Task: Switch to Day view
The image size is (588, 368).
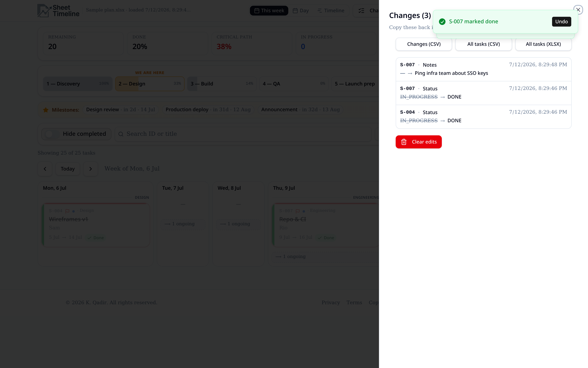Action: (301, 10)
